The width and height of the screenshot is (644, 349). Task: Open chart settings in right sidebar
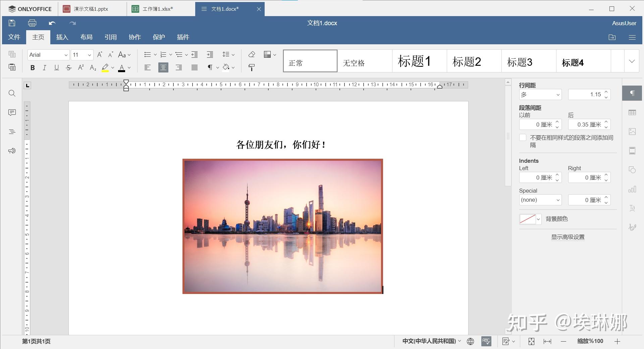(x=632, y=189)
